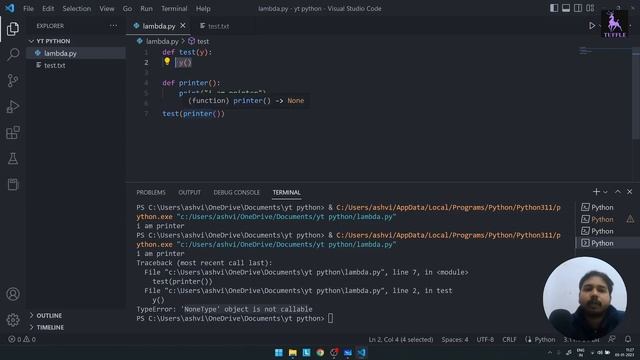Open the Help menu
This screenshot has height=360, width=640.
tap(203, 8)
